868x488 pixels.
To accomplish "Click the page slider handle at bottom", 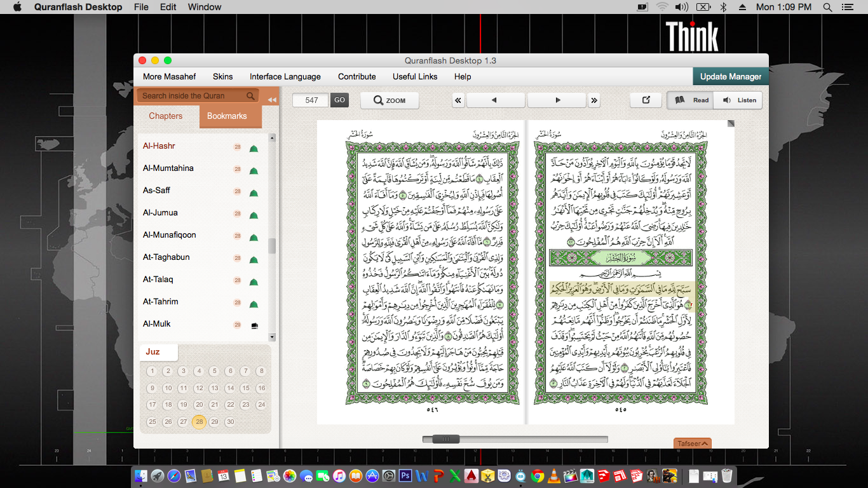I will point(445,439).
